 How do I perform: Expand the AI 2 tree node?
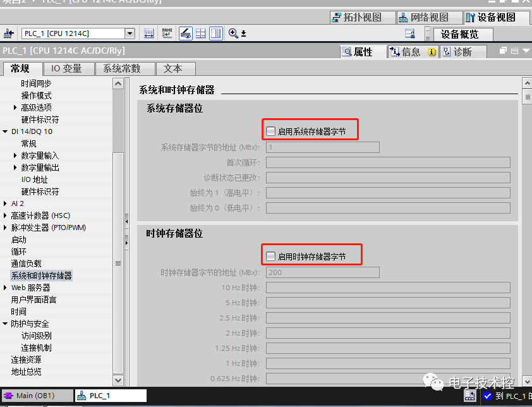5,203
